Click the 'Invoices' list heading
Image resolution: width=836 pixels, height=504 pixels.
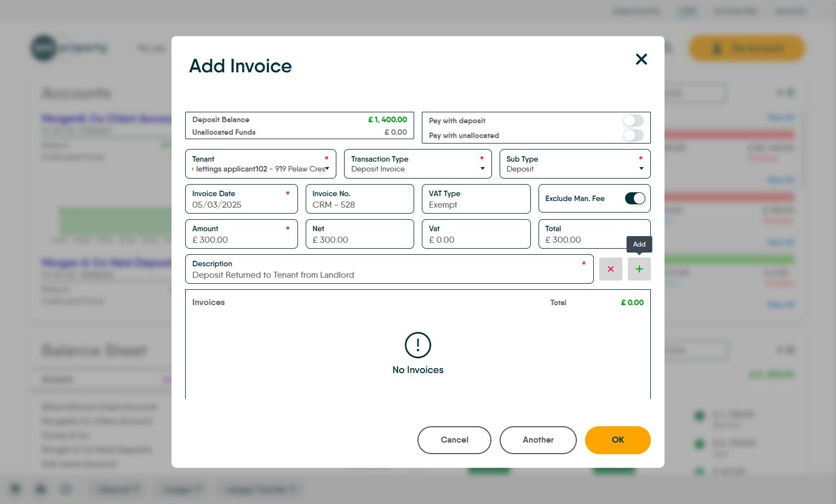click(x=209, y=302)
